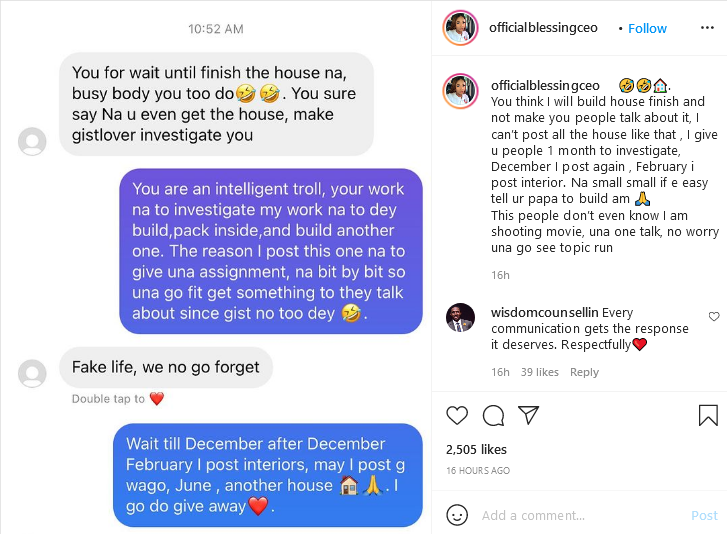Like the post with the heart icon
Screen dimensions: 727x534
457,415
